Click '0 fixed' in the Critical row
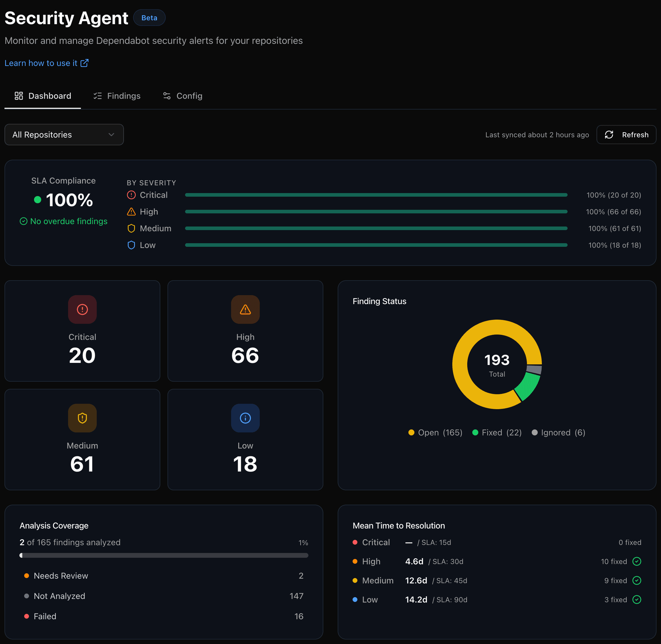661x644 pixels. (x=630, y=542)
